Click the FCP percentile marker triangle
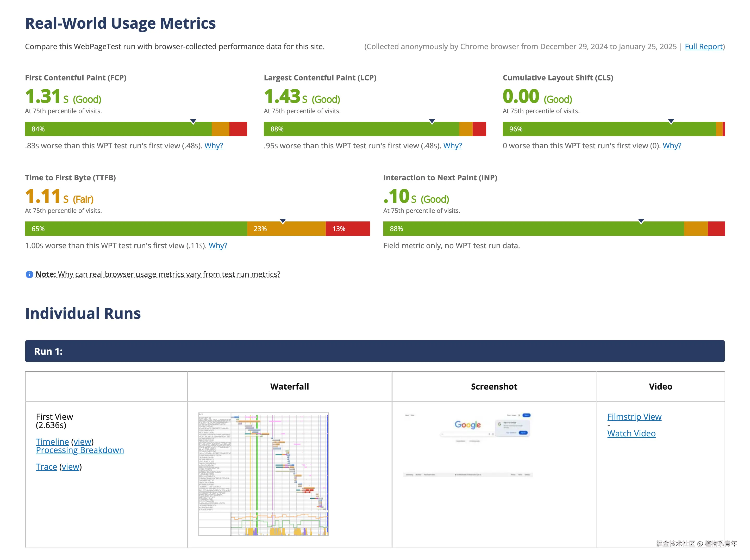 [x=193, y=122]
